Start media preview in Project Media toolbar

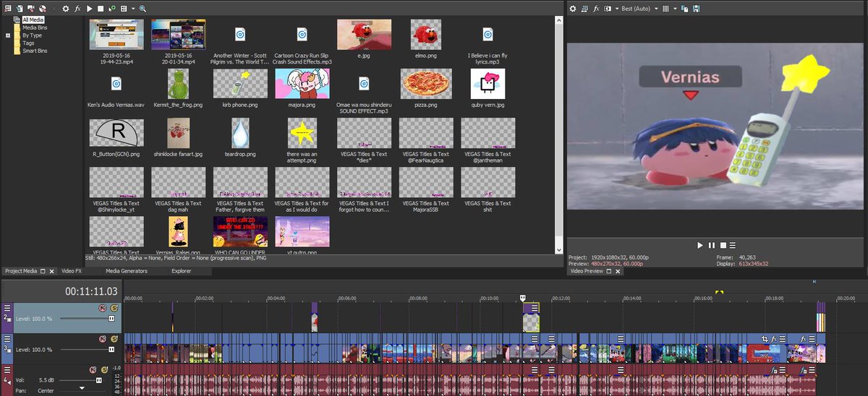89,9
